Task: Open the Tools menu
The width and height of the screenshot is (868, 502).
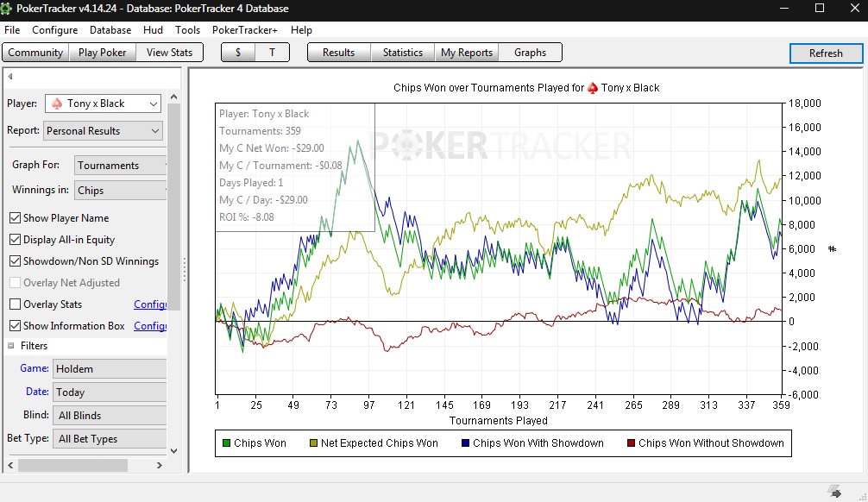Action: coord(187,30)
